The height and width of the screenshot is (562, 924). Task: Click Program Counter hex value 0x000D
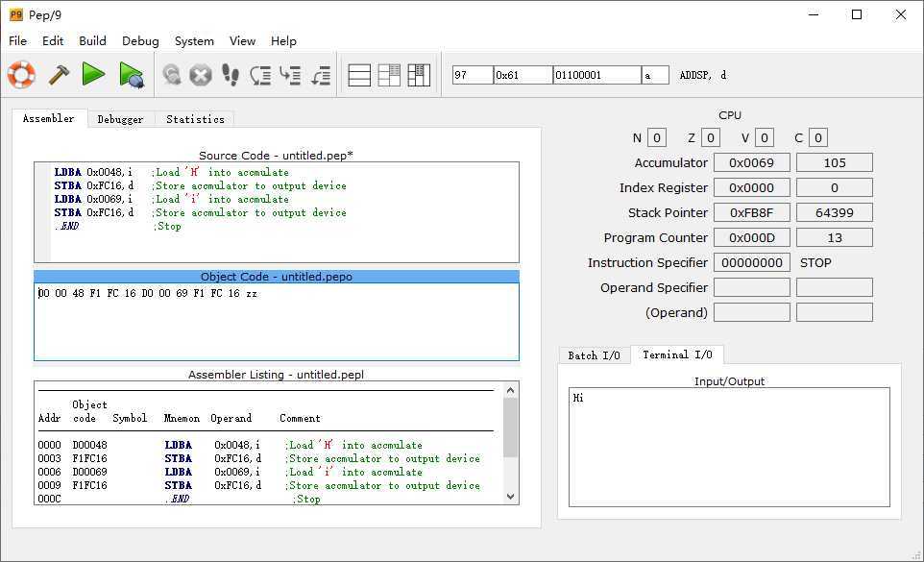click(752, 238)
